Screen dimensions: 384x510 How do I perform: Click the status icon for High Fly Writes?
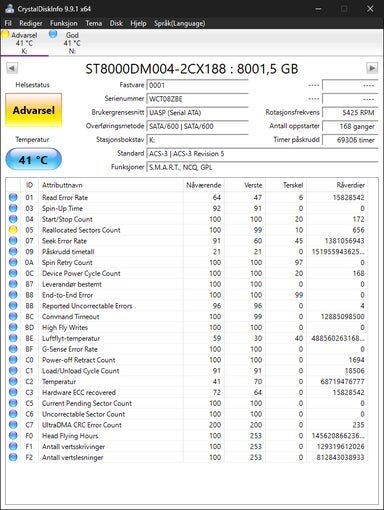(13, 327)
